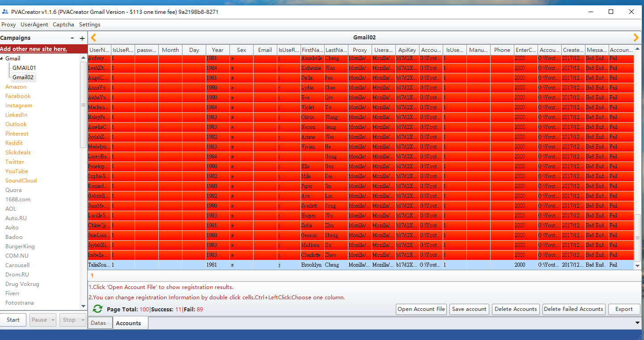The width and height of the screenshot is (644, 340).
Task: Open the tab list dropdown at bottom right
Action: coord(637,323)
